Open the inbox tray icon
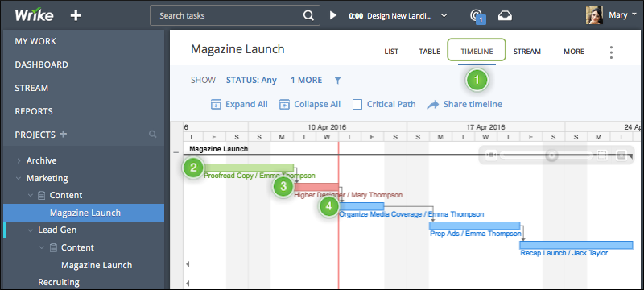This screenshot has height=290, width=644. tap(506, 15)
